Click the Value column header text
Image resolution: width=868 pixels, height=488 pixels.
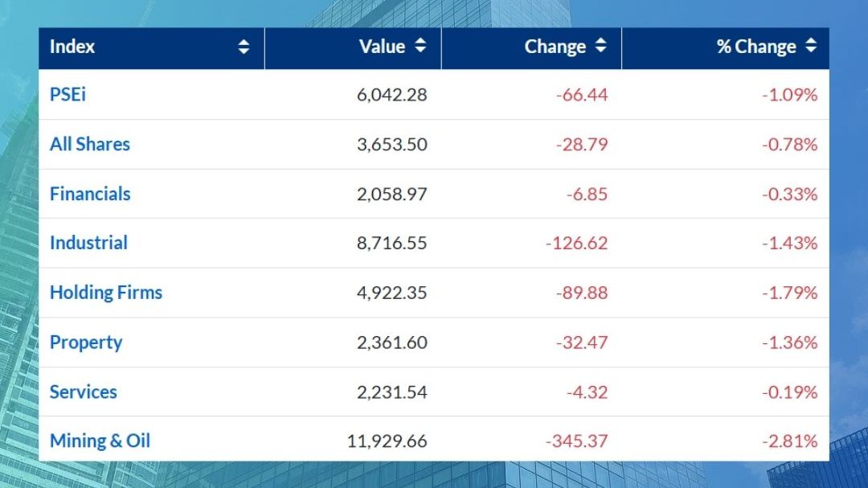[382, 47]
